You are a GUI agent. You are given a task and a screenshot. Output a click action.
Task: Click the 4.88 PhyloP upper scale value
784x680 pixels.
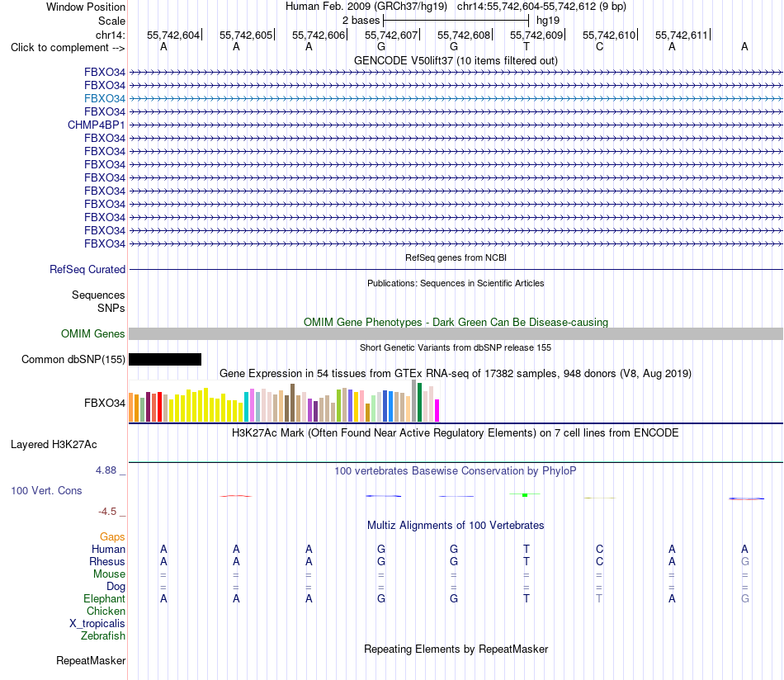pos(106,470)
